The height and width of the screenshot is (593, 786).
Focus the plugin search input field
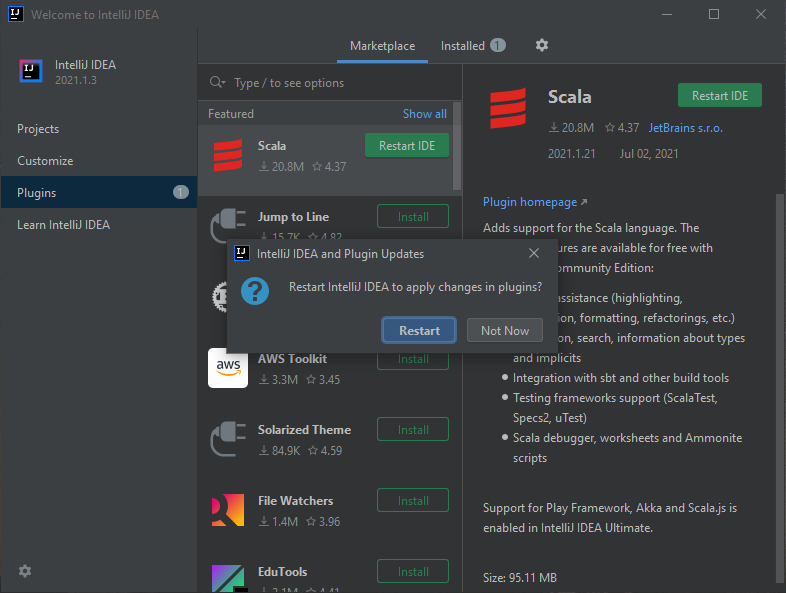(331, 83)
